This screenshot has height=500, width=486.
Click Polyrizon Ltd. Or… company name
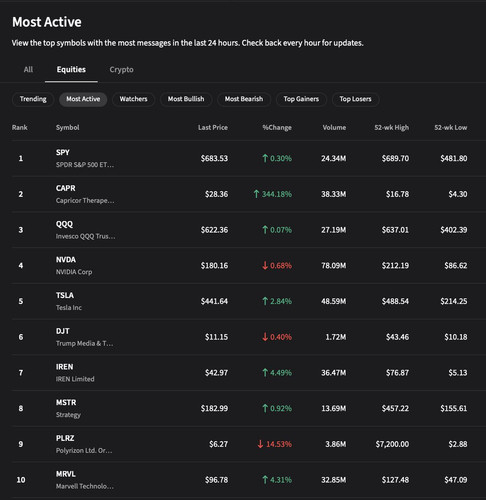point(84,450)
